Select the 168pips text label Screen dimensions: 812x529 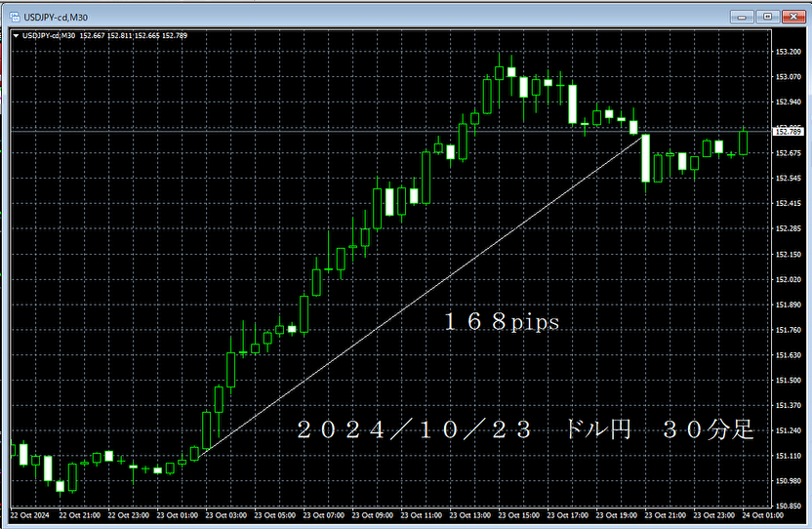[502, 322]
